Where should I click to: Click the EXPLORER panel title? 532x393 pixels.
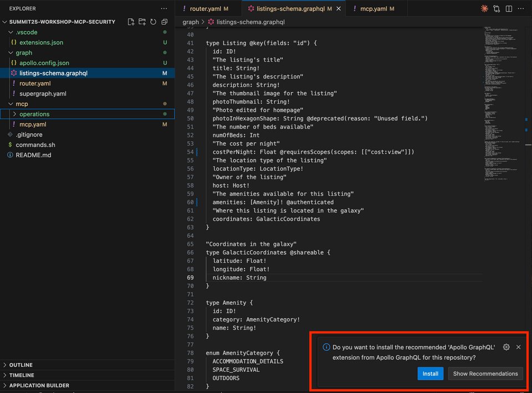[x=22, y=8]
